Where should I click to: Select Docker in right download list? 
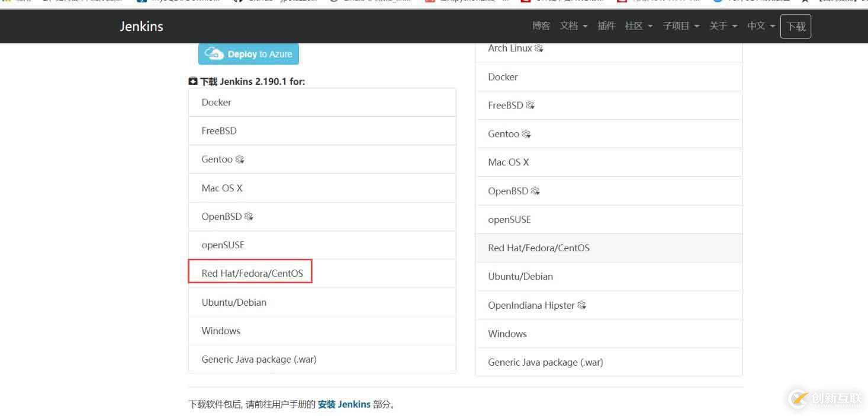click(609, 77)
